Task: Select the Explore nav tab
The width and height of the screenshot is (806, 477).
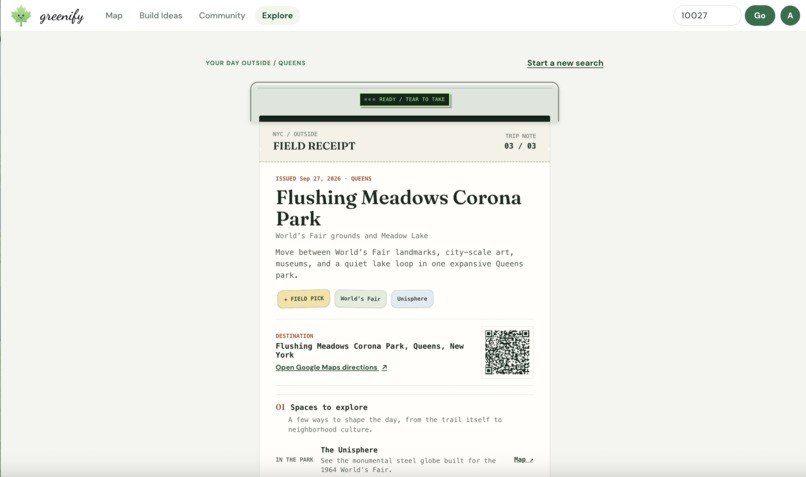Action: pos(277,15)
